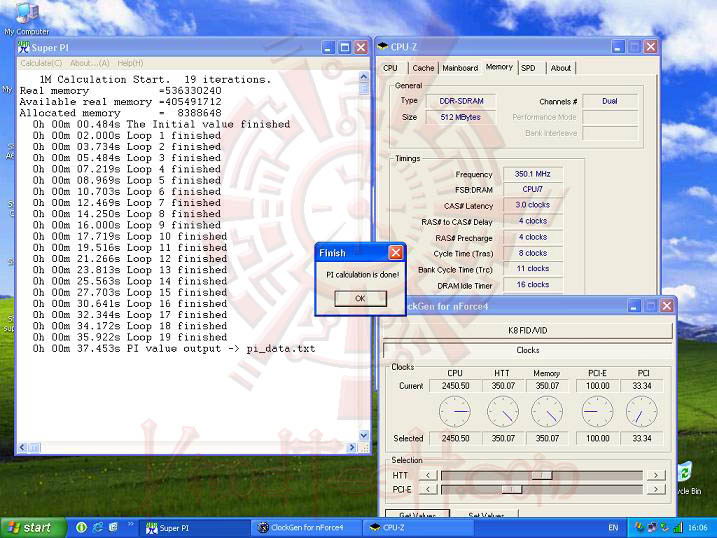The width and height of the screenshot is (717, 538).
Task: Click the Type field DDR-SDRAM
Action: [x=461, y=101]
